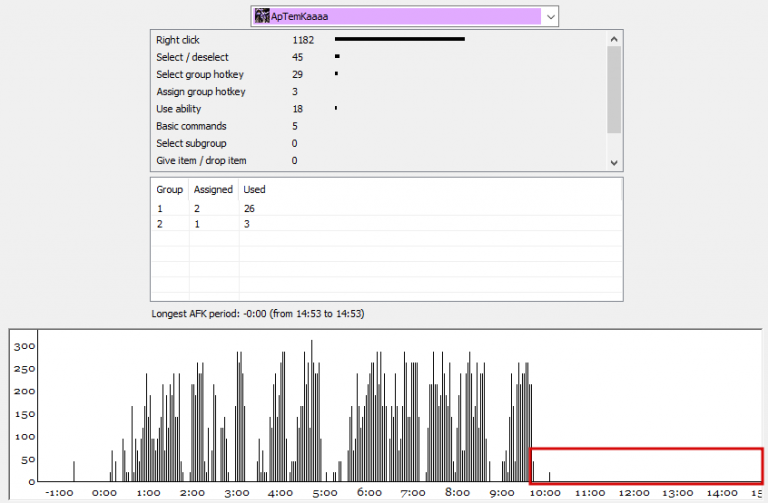The height and width of the screenshot is (503, 768).
Task: Select the Select subgroup row
Action: [379, 143]
